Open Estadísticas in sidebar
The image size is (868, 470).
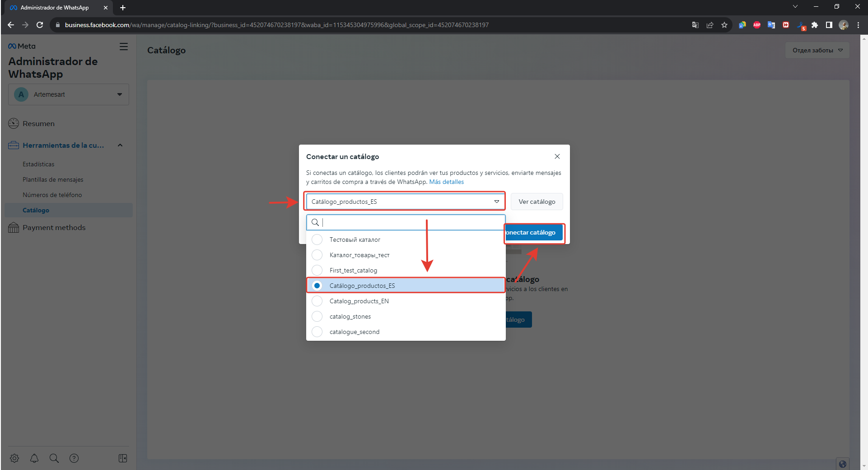pyautogui.click(x=38, y=164)
